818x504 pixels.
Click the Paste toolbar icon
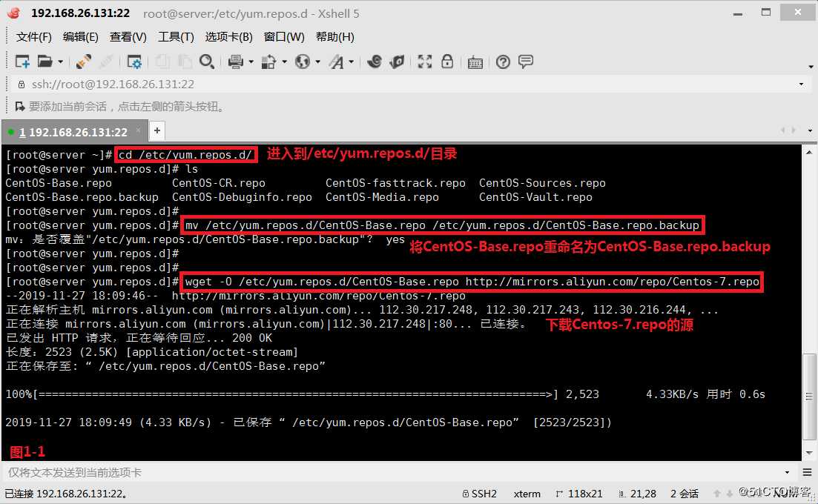(x=185, y=62)
